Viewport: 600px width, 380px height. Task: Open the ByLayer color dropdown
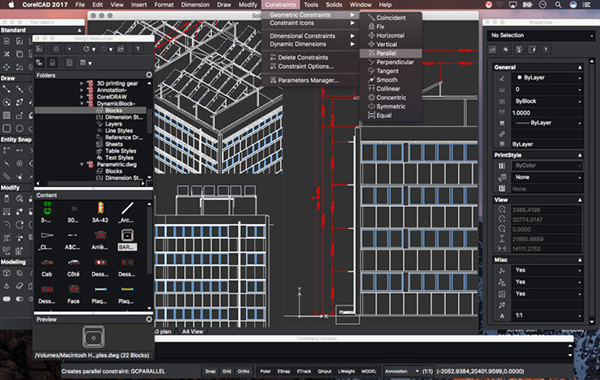coord(548,78)
